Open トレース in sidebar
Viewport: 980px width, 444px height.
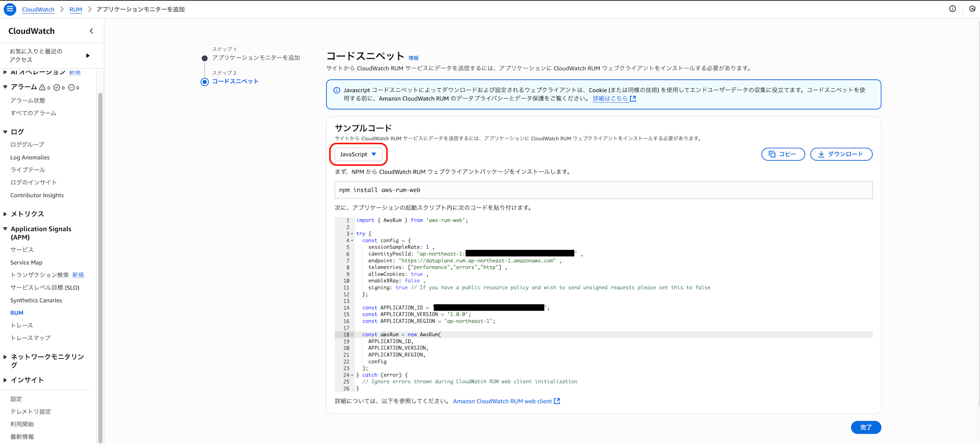[22, 325]
